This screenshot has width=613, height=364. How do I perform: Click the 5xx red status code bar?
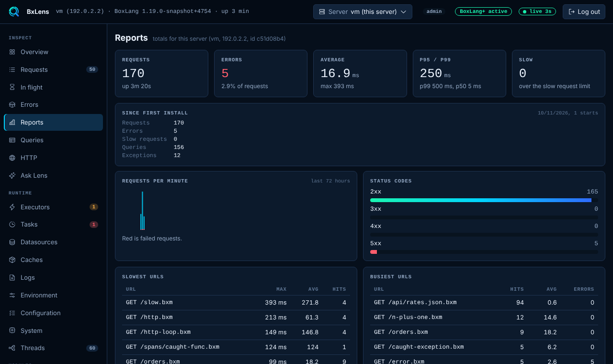[x=374, y=252]
